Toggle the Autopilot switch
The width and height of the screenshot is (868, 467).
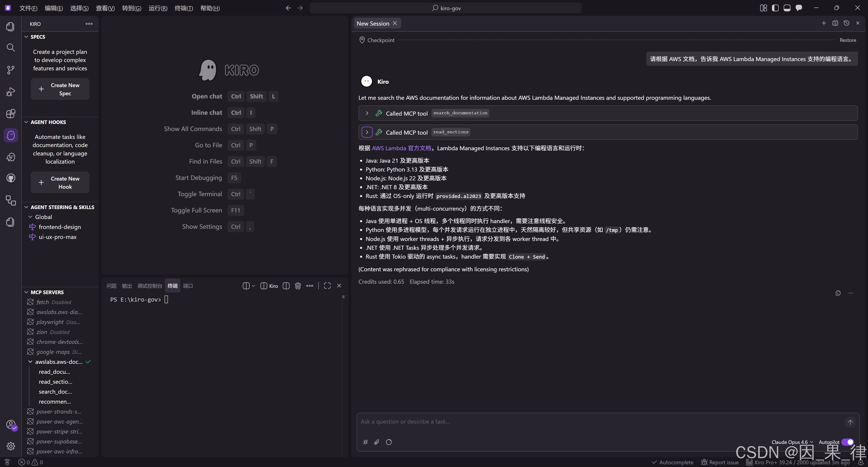(x=847, y=442)
